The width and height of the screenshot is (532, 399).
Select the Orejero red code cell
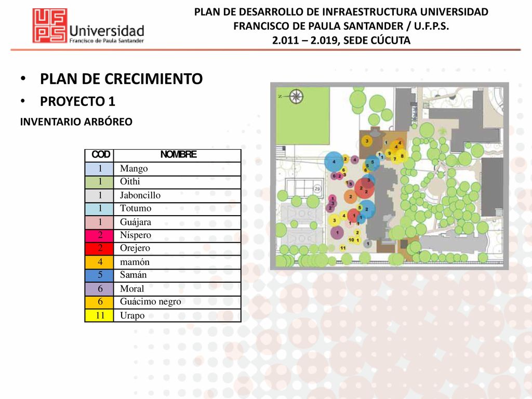click(x=99, y=248)
